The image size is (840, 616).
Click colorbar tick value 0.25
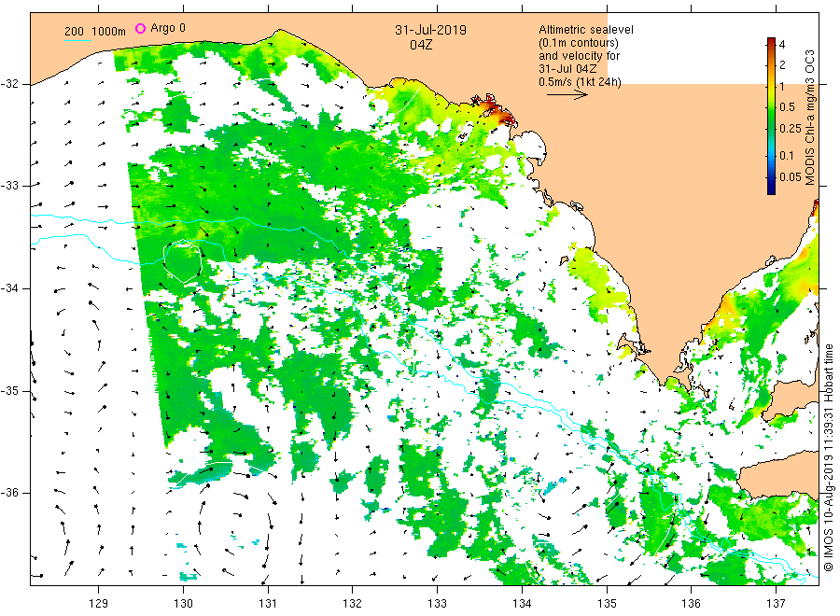(x=791, y=129)
